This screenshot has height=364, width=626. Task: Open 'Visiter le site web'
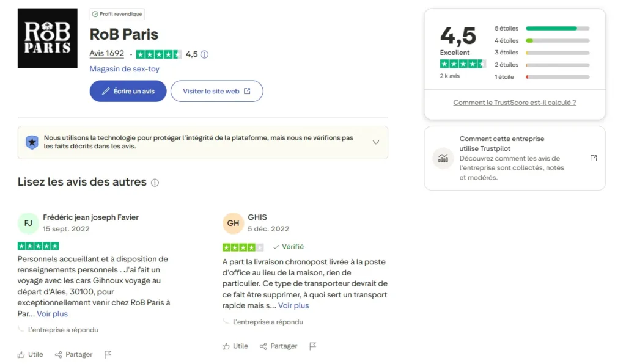click(x=217, y=90)
